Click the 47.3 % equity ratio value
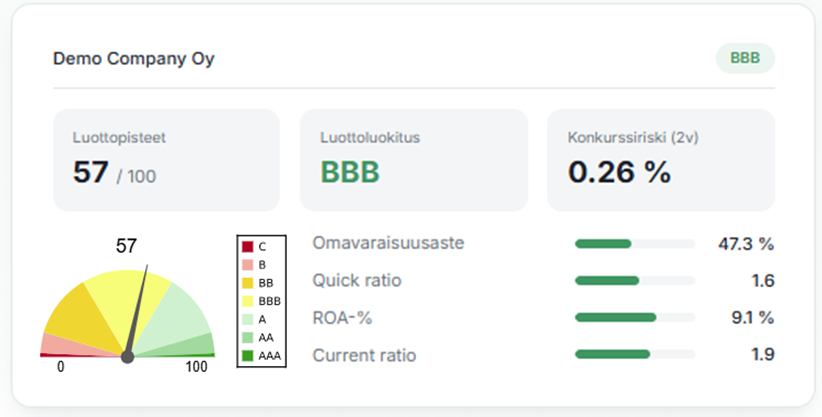Screen dimensions: 822x417 pos(746,243)
